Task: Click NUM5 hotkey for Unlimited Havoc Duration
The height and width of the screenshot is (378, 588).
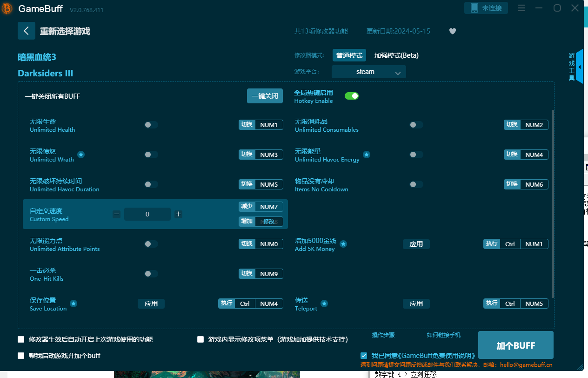Action: (x=269, y=184)
